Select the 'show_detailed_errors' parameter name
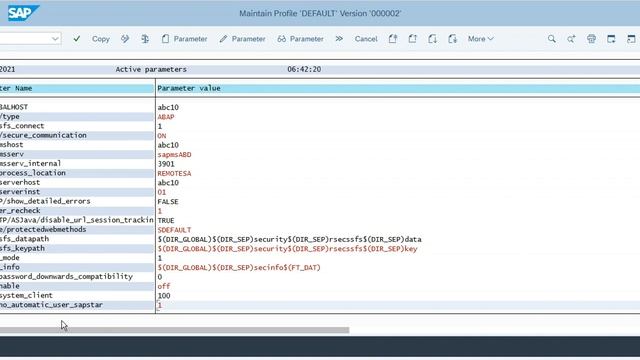Viewport: 640px width, 360px height. click(x=45, y=201)
